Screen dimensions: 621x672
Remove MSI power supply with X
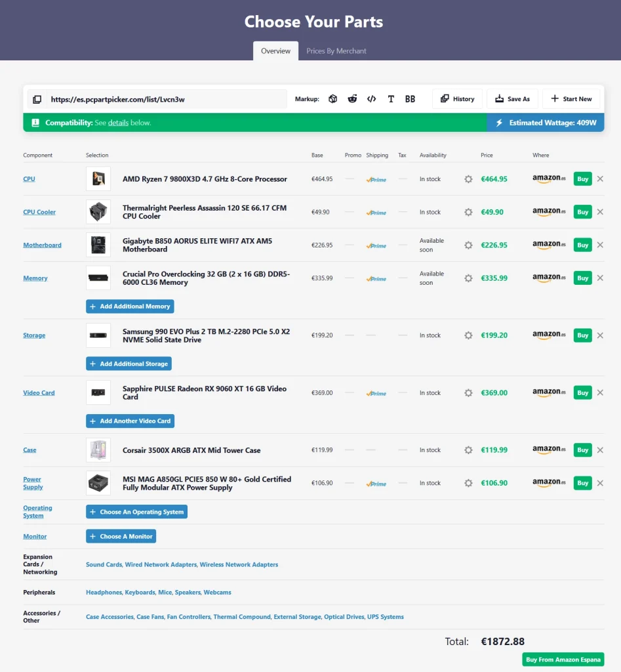(600, 483)
